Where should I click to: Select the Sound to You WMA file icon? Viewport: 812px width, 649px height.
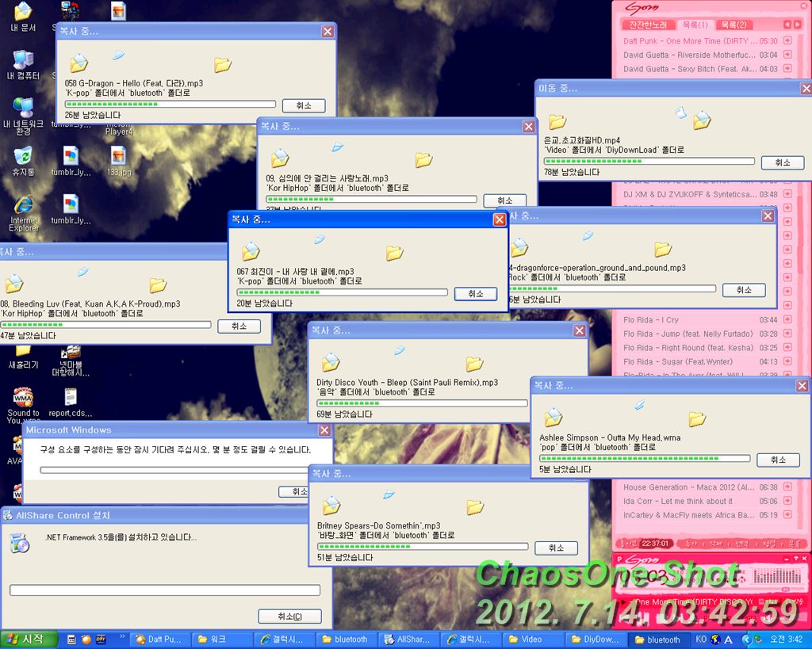[23, 405]
